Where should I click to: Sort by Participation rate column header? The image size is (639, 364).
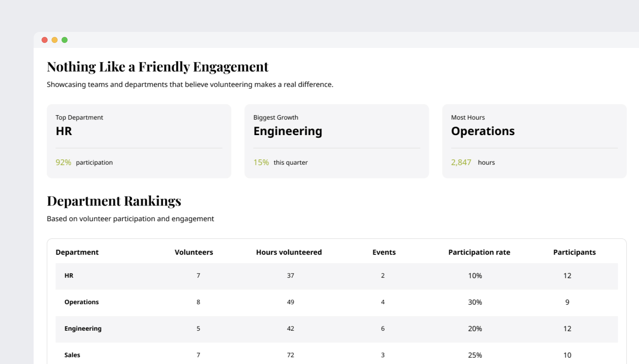point(479,252)
